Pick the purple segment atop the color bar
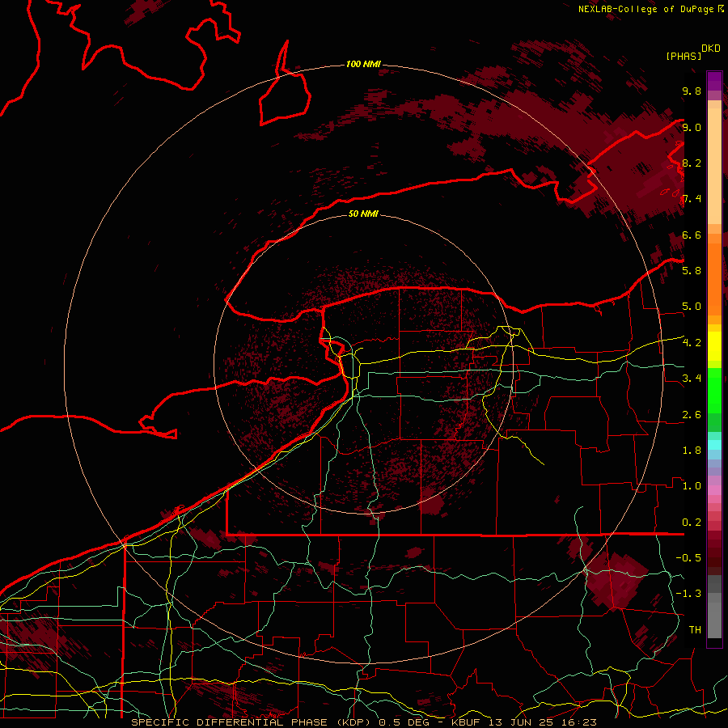728x728 pixels. pos(714,82)
